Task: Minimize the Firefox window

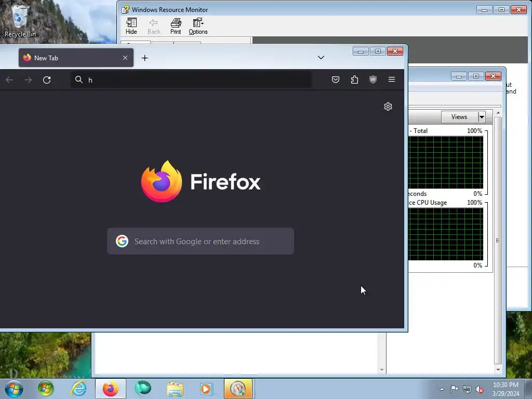Action: coord(361,51)
